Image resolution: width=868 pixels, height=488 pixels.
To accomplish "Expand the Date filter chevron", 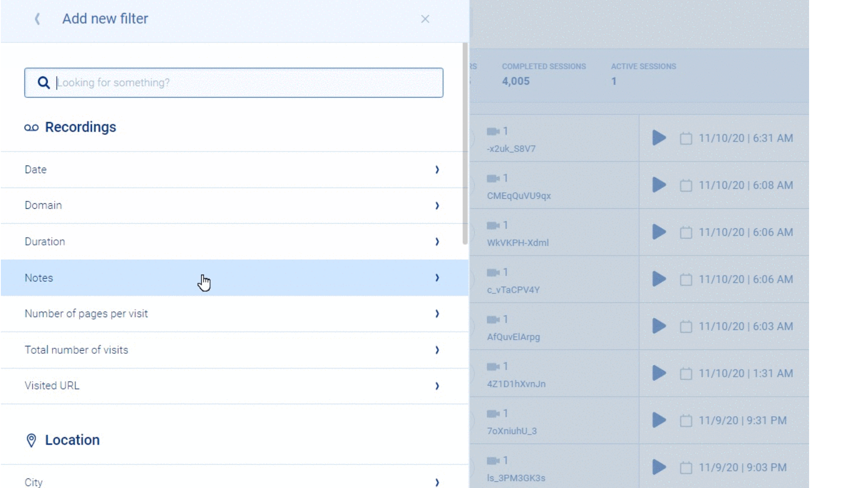I will tap(437, 169).
